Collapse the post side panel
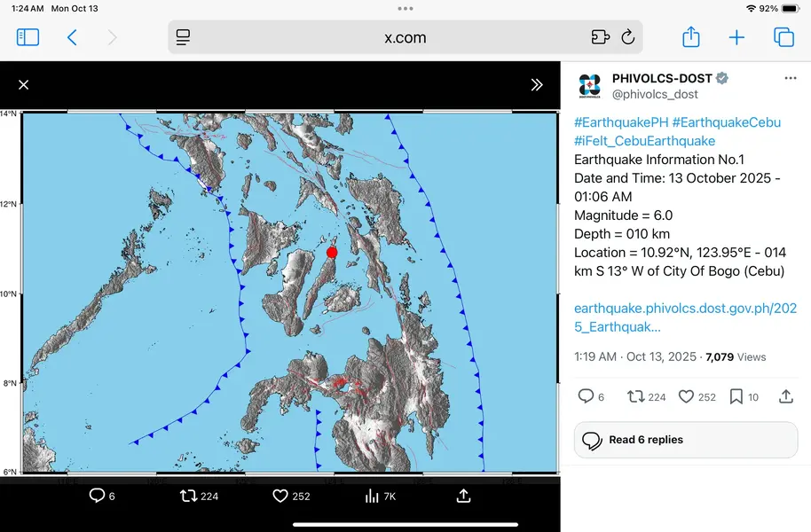Viewport: 811px width, 532px height. pyautogui.click(x=537, y=85)
